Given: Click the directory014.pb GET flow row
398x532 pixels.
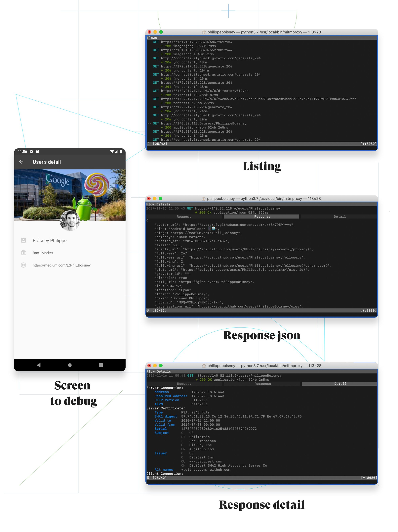Looking at the screenshot, I should pos(204,91).
